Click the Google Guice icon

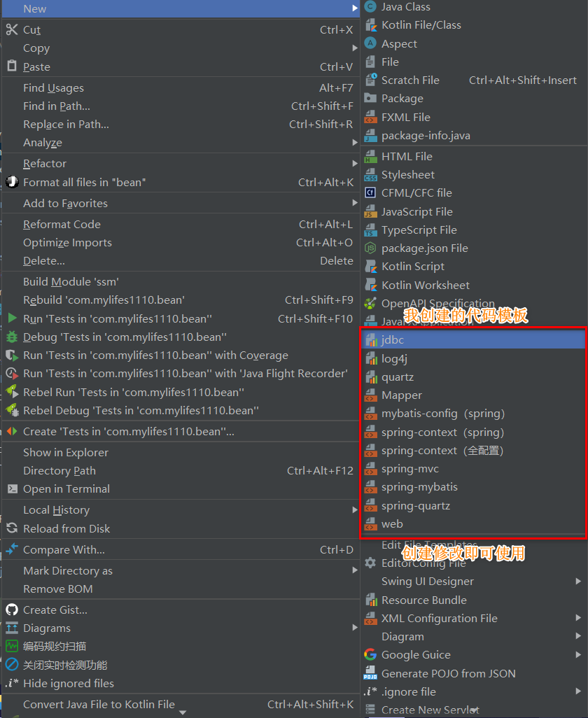[370, 655]
